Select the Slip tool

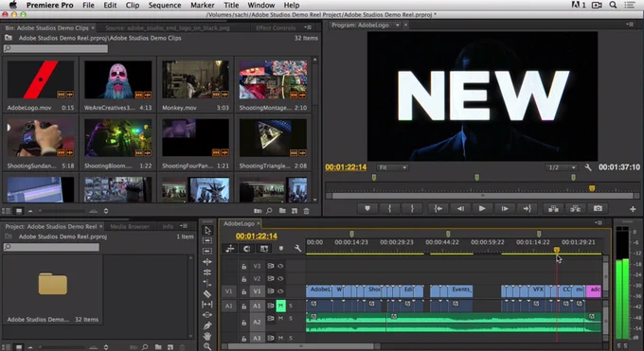207,305
